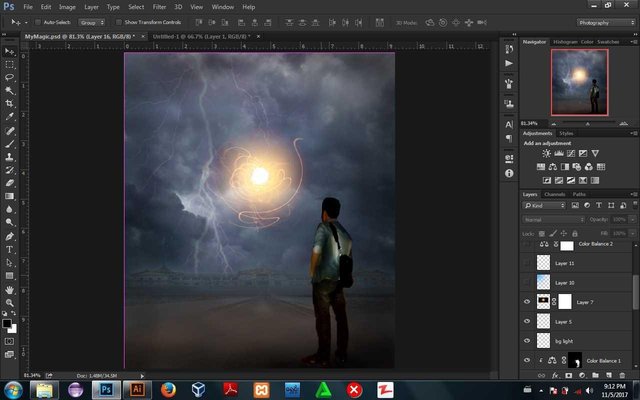Select the Lasso tool
Screen dimensions: 640x400
(x=10, y=76)
